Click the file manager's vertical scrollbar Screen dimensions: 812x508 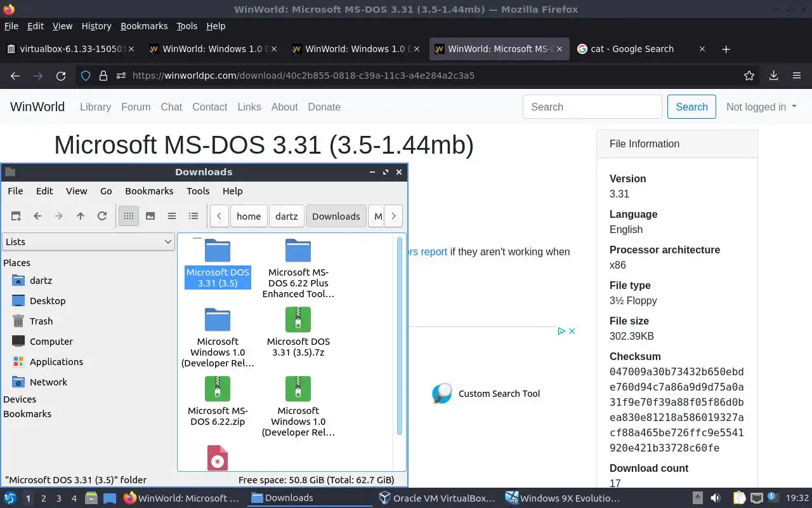tap(400, 337)
